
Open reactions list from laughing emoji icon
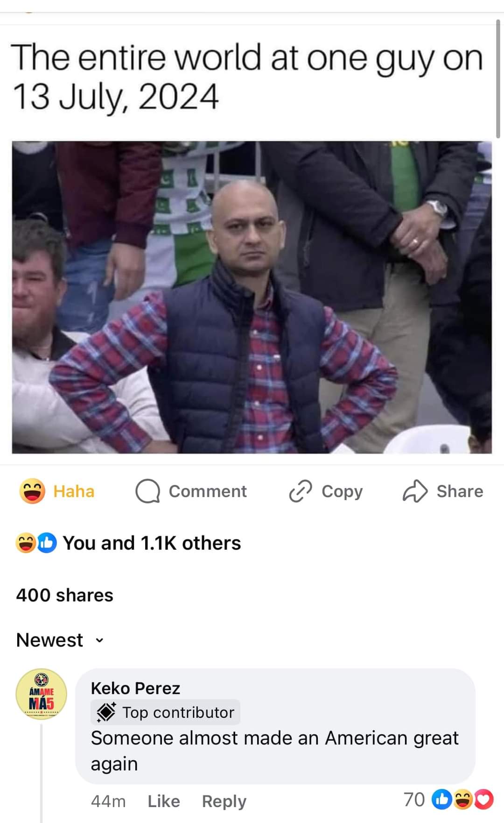[x=26, y=543]
